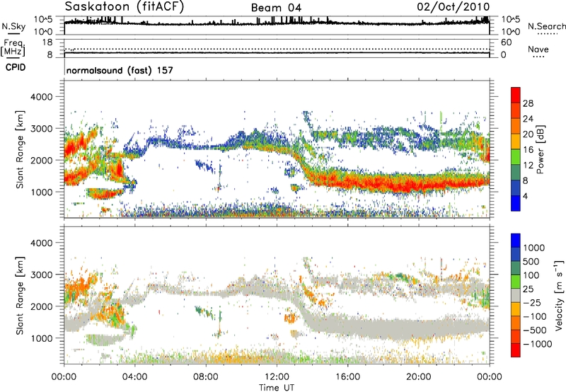The width and height of the screenshot is (566, 392).
Task: Click '2000' range tick on velocity panel
Action: pyautogui.click(x=41, y=306)
